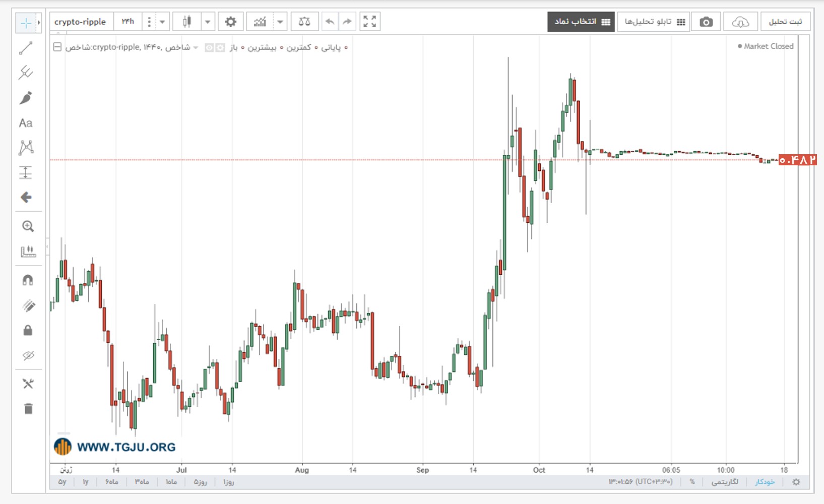The width and height of the screenshot is (824, 504).
Task: Activate the zoom in magnifier tool
Action: tap(28, 226)
